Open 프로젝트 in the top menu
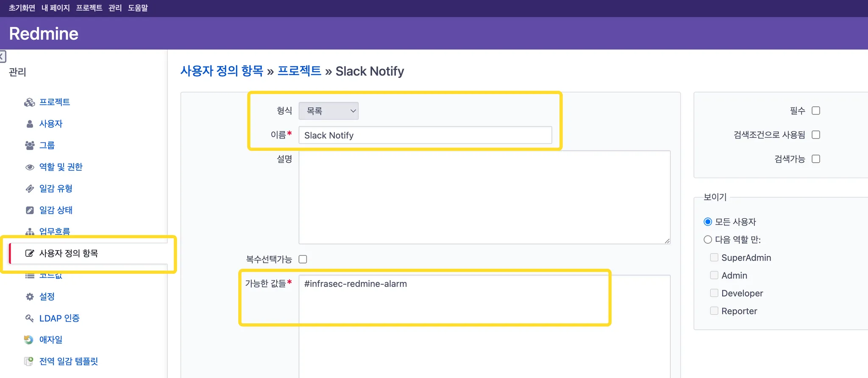Screen dimensions: 868x378 point(89,8)
